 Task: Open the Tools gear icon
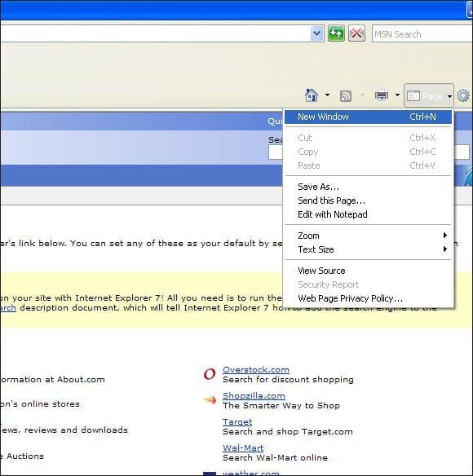463,96
